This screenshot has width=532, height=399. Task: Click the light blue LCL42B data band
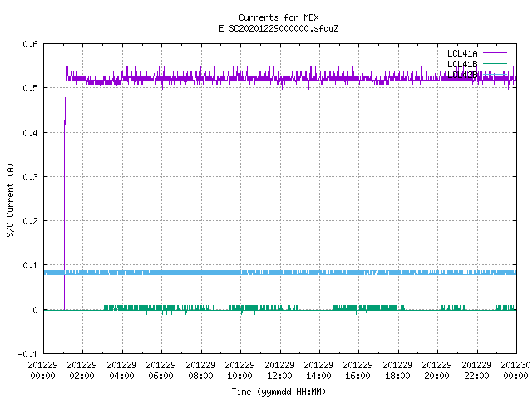280,273
